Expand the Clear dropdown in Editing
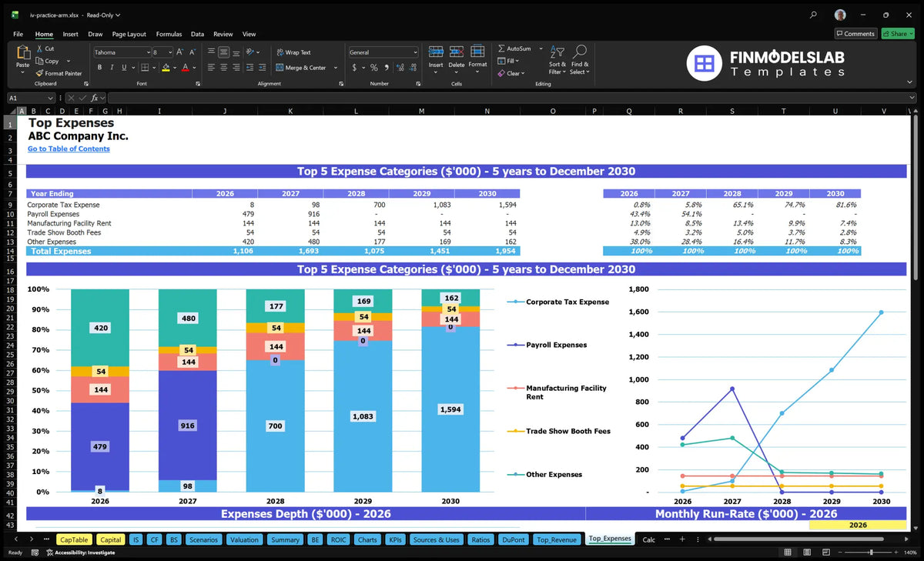 pyautogui.click(x=523, y=74)
